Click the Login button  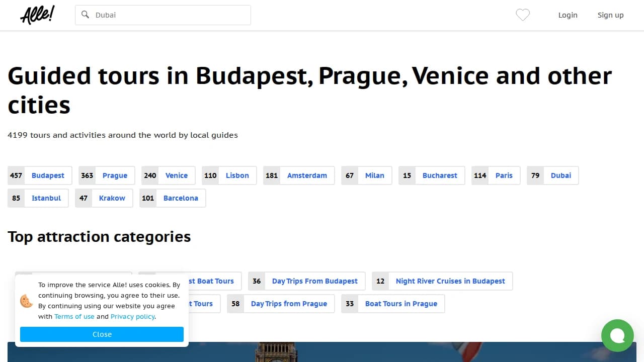point(568,15)
